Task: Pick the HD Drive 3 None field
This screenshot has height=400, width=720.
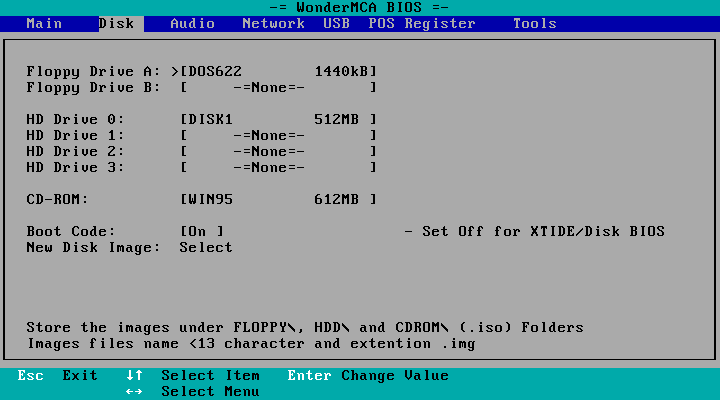Action: (x=279, y=168)
